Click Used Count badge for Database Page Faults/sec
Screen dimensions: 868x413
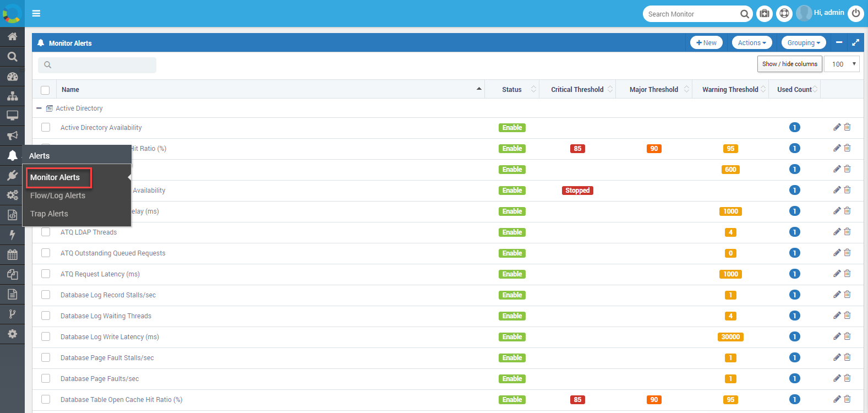click(x=794, y=378)
